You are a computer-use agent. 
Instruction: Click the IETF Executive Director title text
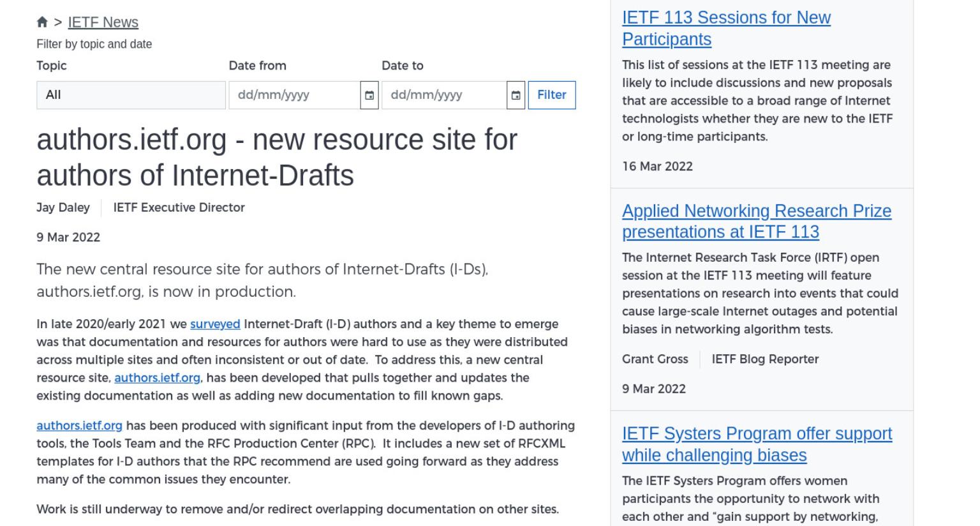point(179,208)
